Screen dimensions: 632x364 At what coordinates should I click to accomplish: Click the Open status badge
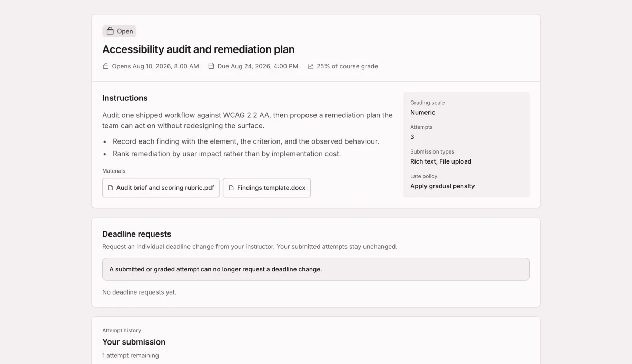click(x=119, y=31)
